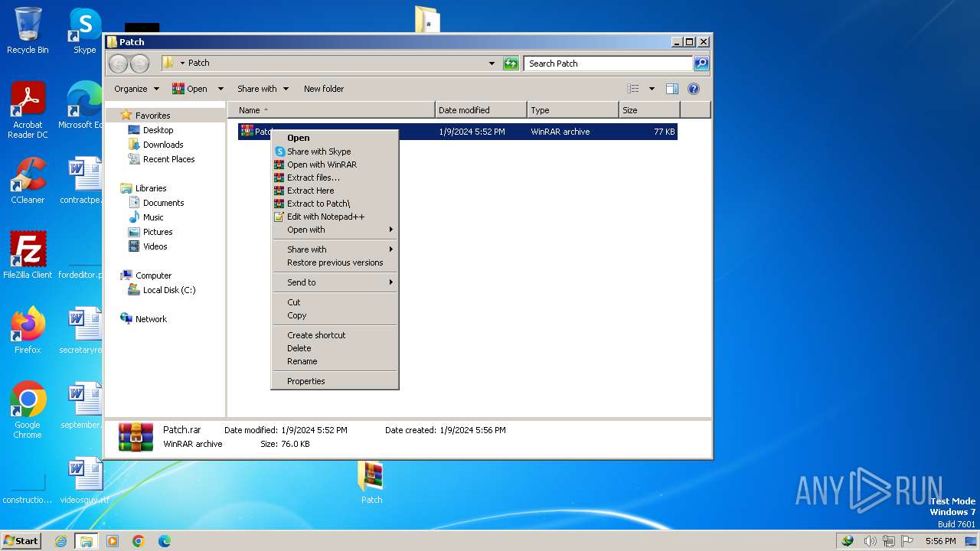Expand the Share with context submenu
Viewport: 980px width, 551px height.
point(335,249)
